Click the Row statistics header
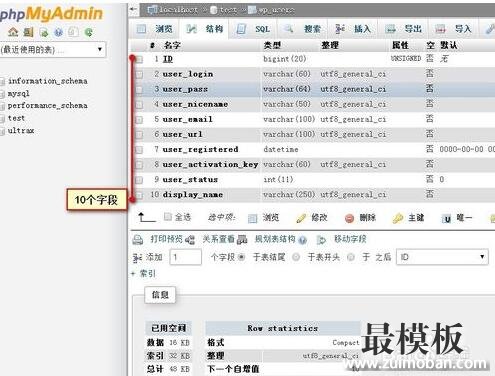 tap(283, 328)
